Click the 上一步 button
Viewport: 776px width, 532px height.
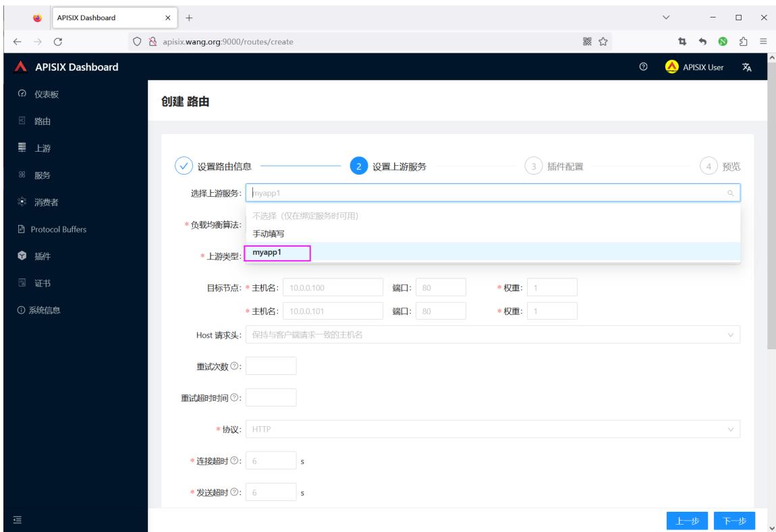coord(687,521)
